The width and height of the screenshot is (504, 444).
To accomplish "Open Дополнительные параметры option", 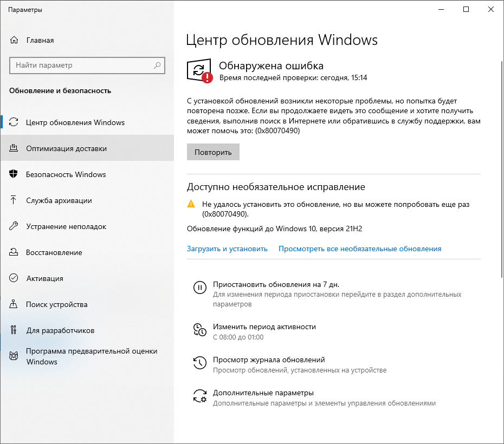I will coord(263,393).
